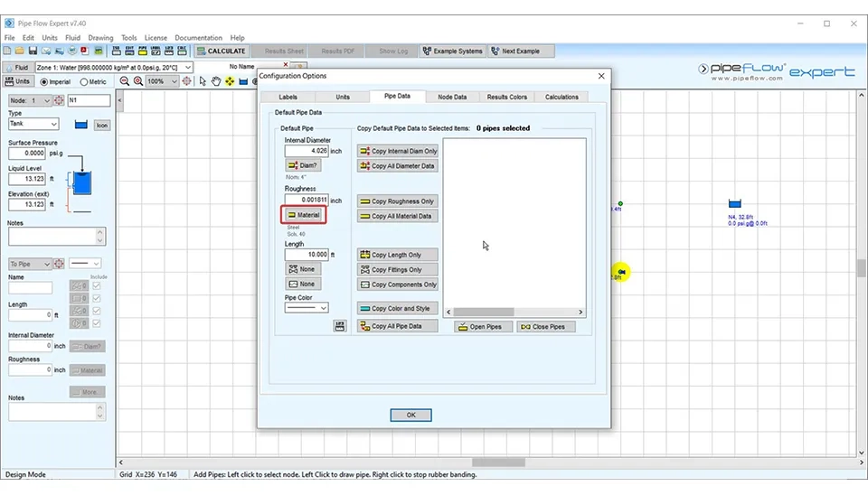Click the Open file folder icon
Viewport: 868px width, 495px height.
21,51
